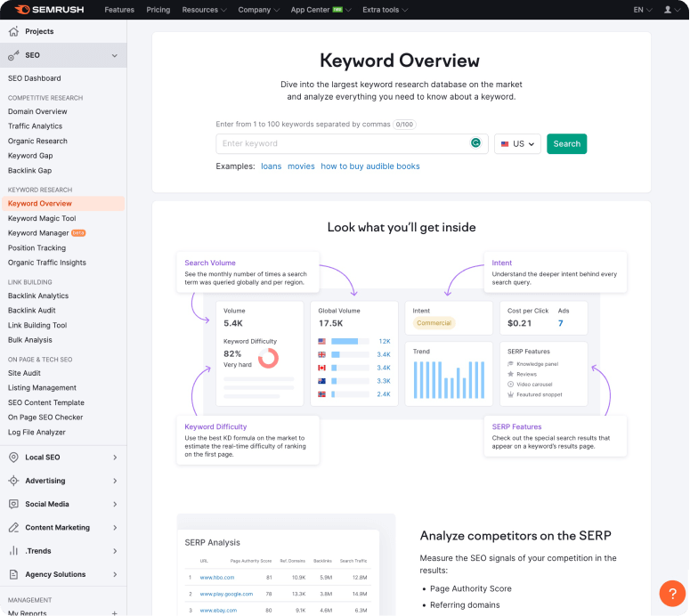
Task: Click the Advertising target icon
Action: pos(13,481)
